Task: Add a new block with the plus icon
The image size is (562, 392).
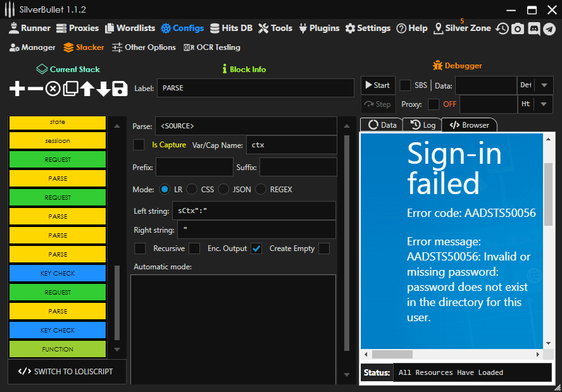Action: (17, 89)
